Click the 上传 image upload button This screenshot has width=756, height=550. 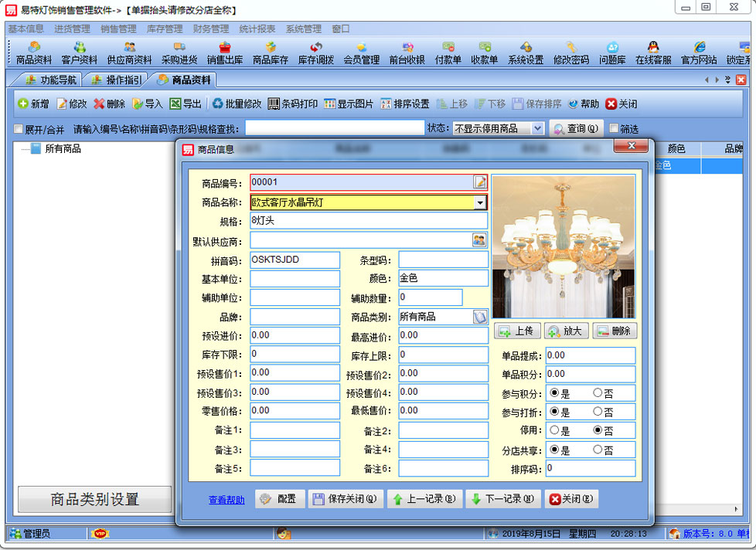[516, 331]
